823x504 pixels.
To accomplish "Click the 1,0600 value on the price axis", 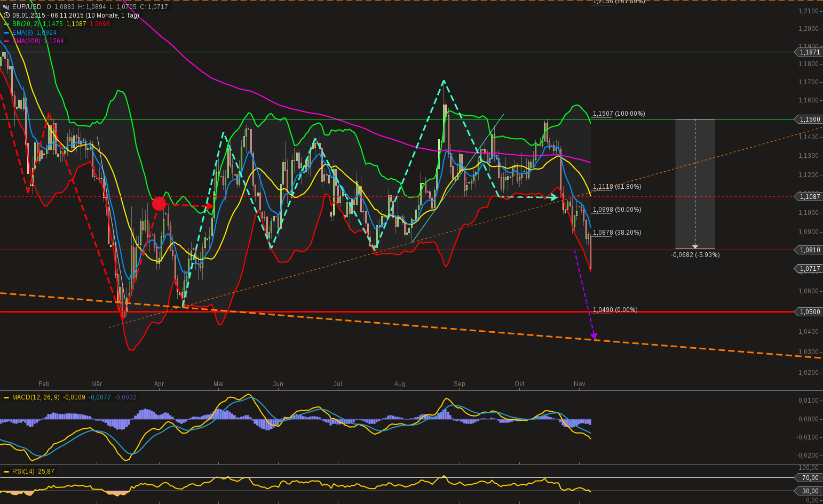I will [809, 291].
